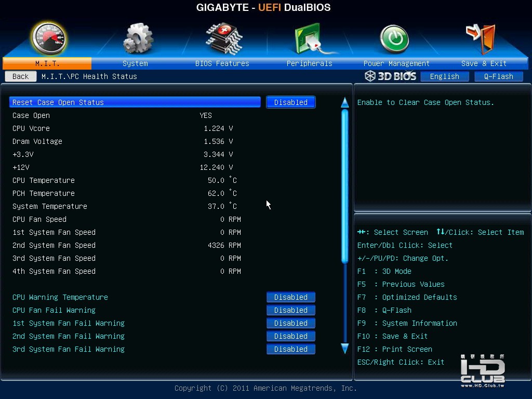Image resolution: width=532 pixels, height=399 pixels.
Task: Select the Reset Case Open Status row
Action: (x=135, y=102)
